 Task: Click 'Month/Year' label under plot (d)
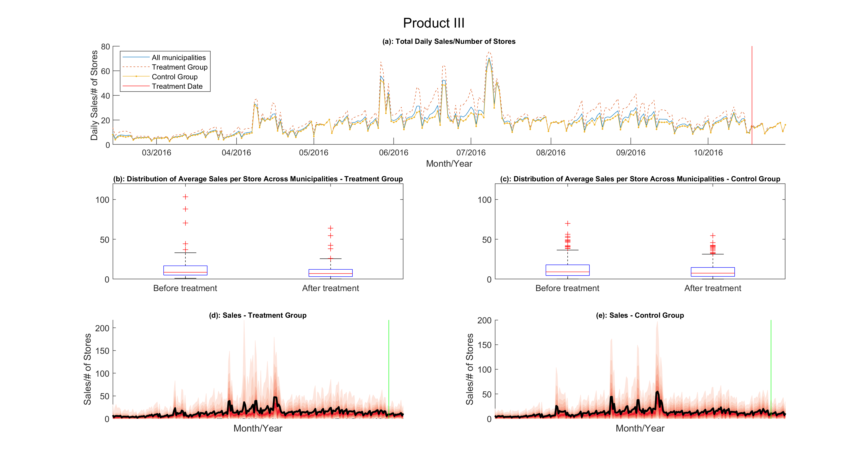pos(258,428)
